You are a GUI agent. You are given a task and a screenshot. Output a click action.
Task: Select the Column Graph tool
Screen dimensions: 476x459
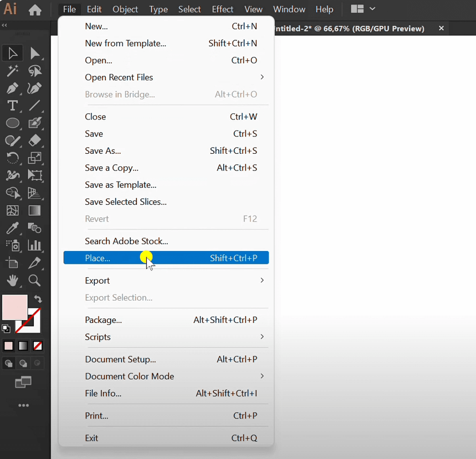pyautogui.click(x=35, y=246)
